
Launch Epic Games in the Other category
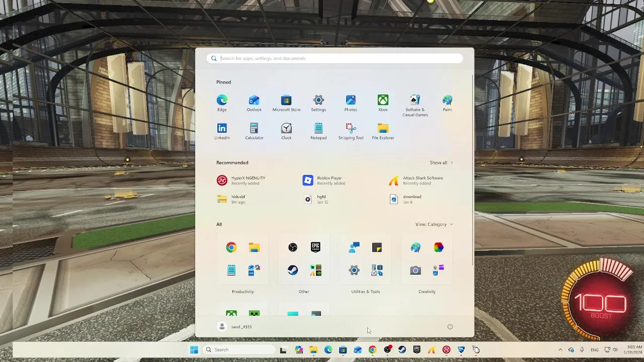click(x=315, y=247)
